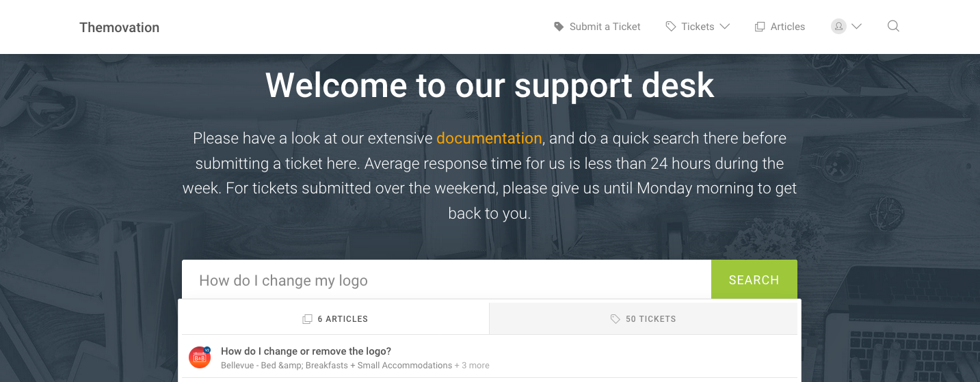Image resolution: width=980 pixels, height=382 pixels.
Task: Open the Tickets menu in the navigation
Action: [698, 27]
